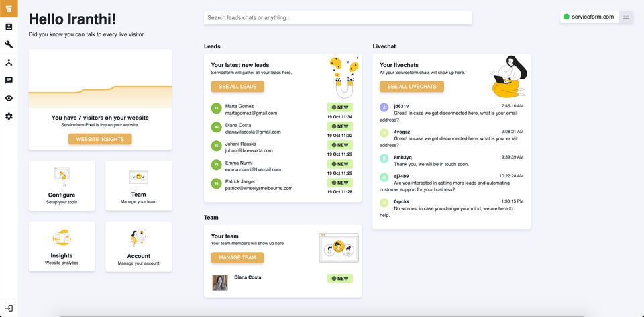The width and height of the screenshot is (644, 317).
Task: Open the contacts icon in sidebar
Action: point(9,27)
